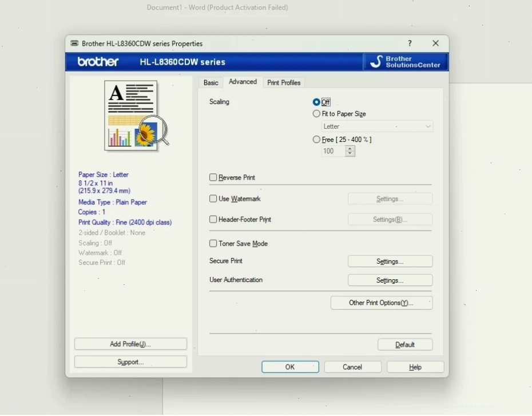
Task: Click the 'Secure Print : Off' summary text
Action: [102, 262]
